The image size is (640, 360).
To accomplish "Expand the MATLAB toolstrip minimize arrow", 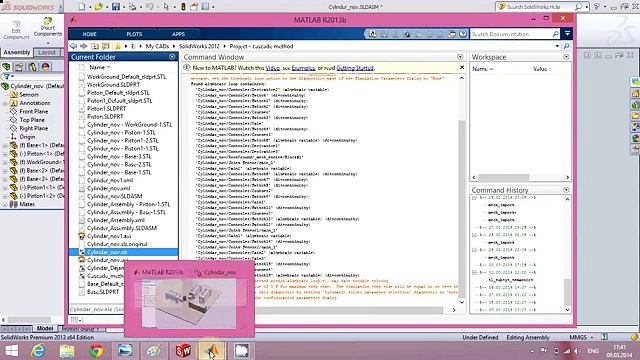I will pyautogui.click(x=567, y=33).
